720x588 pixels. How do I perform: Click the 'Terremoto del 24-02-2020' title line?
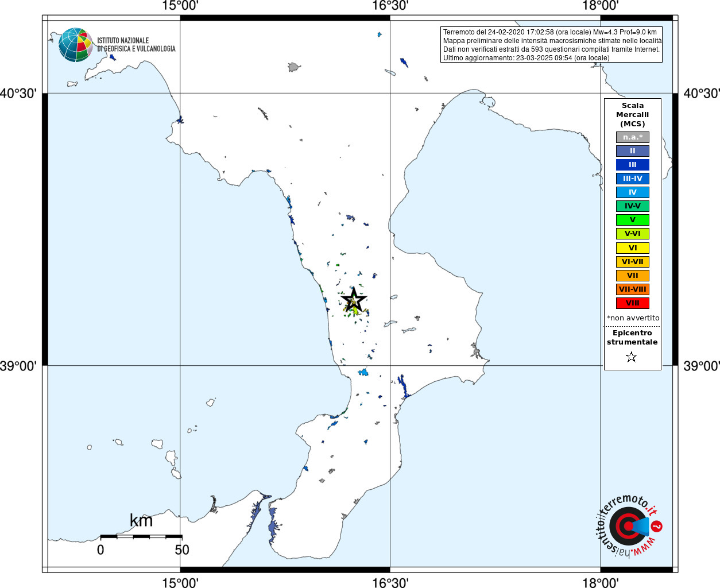pyautogui.click(x=550, y=32)
